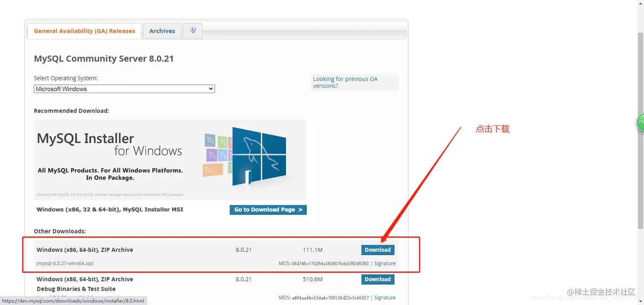Select the MySQL Community Server 8.0.21 heading
Image resolution: width=644 pixels, height=305 pixels.
104,59
